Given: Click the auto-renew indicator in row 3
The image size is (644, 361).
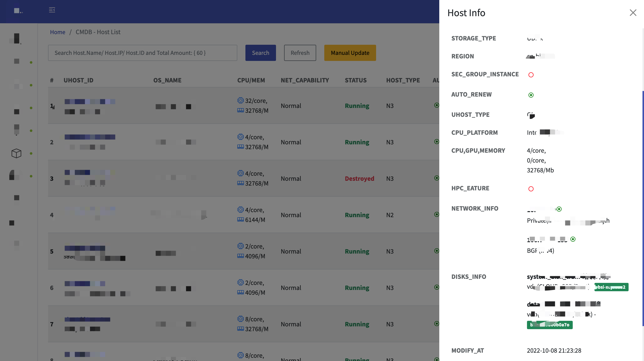Looking at the screenshot, I should click(x=436, y=178).
